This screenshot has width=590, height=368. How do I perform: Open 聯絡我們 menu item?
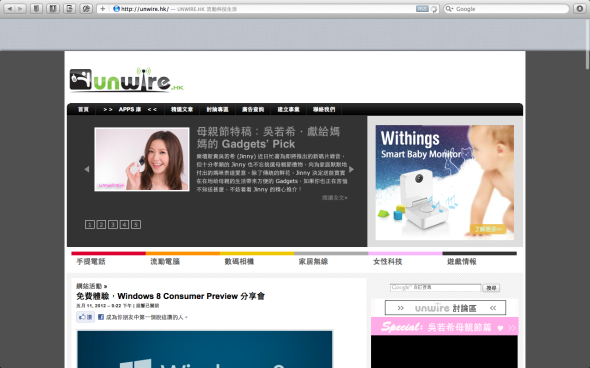(324, 109)
